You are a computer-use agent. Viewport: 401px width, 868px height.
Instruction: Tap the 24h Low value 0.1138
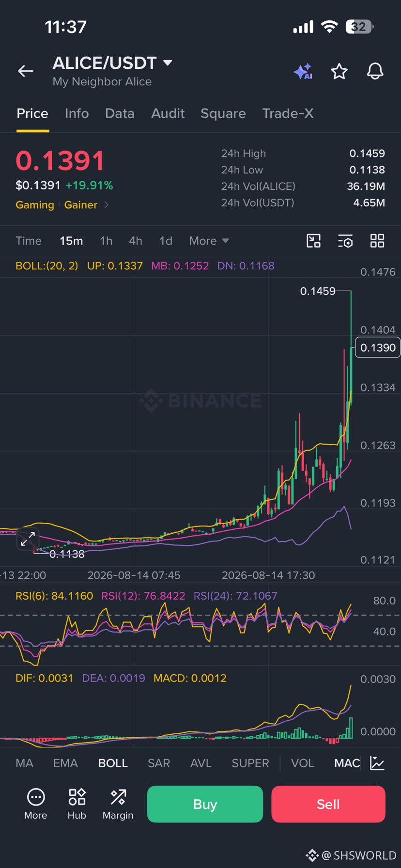pos(367,170)
